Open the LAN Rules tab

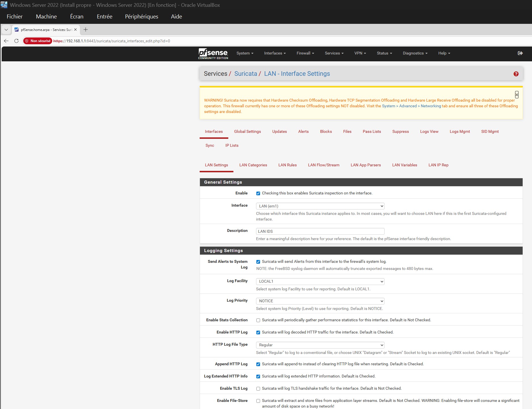tap(287, 165)
